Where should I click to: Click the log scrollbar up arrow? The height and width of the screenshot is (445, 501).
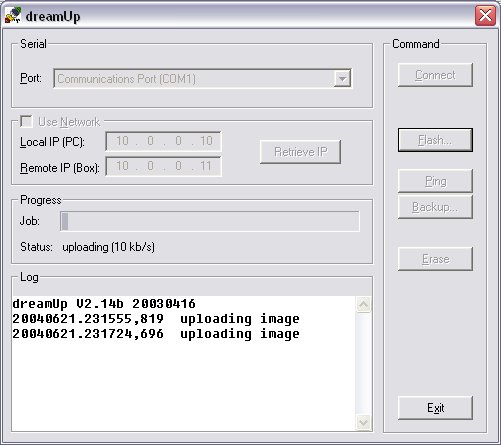(363, 304)
